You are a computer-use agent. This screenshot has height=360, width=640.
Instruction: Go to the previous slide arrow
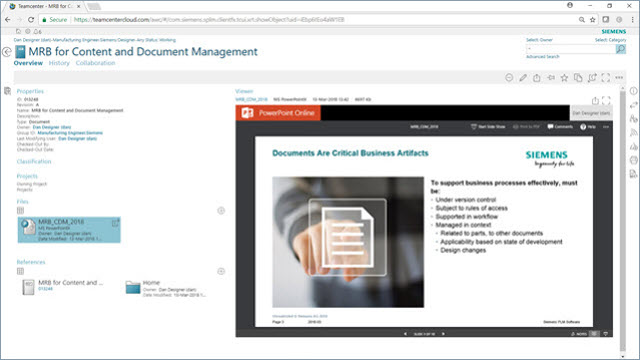pos(405,334)
